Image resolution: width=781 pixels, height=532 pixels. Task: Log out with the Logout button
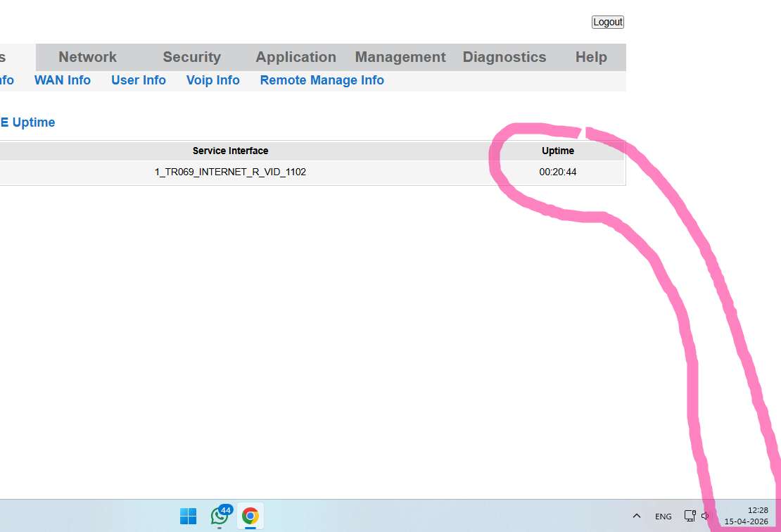[608, 22]
